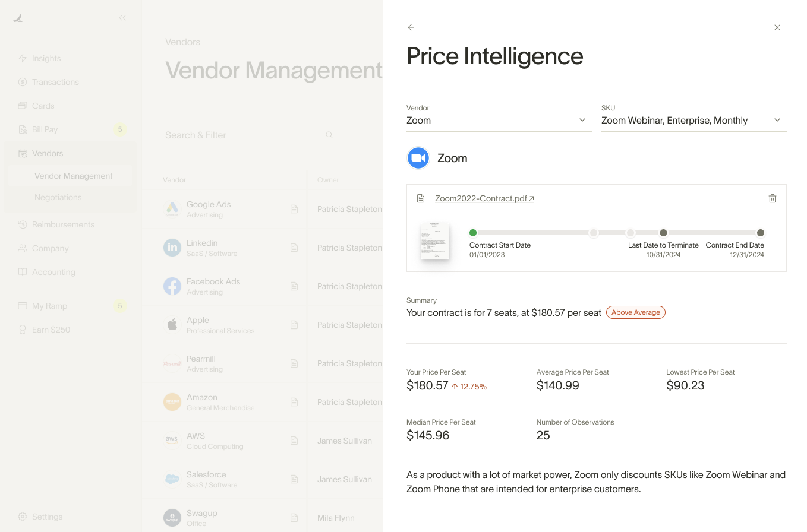Open Zoom2022-Contract.pdf link
The image size is (807, 532).
(x=484, y=198)
